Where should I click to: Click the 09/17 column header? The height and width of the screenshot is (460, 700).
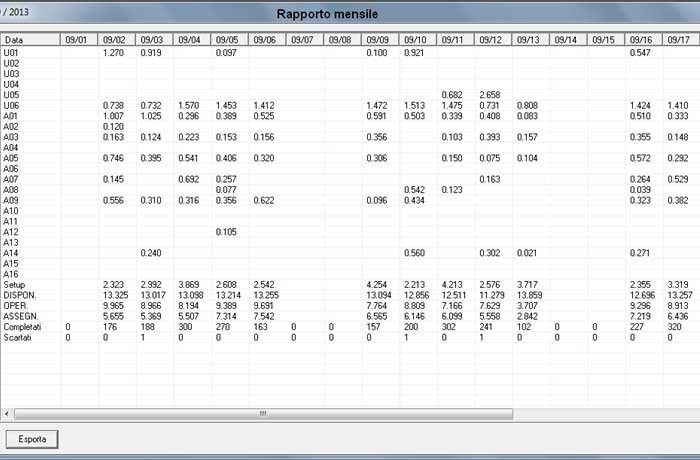click(681, 40)
